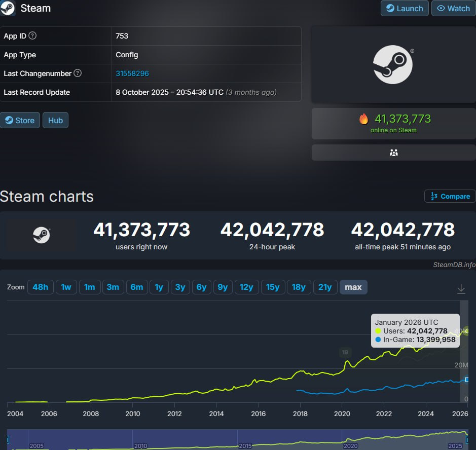Click the left handle of the range navigator
The image size is (476, 450).
pyautogui.click(x=8, y=439)
